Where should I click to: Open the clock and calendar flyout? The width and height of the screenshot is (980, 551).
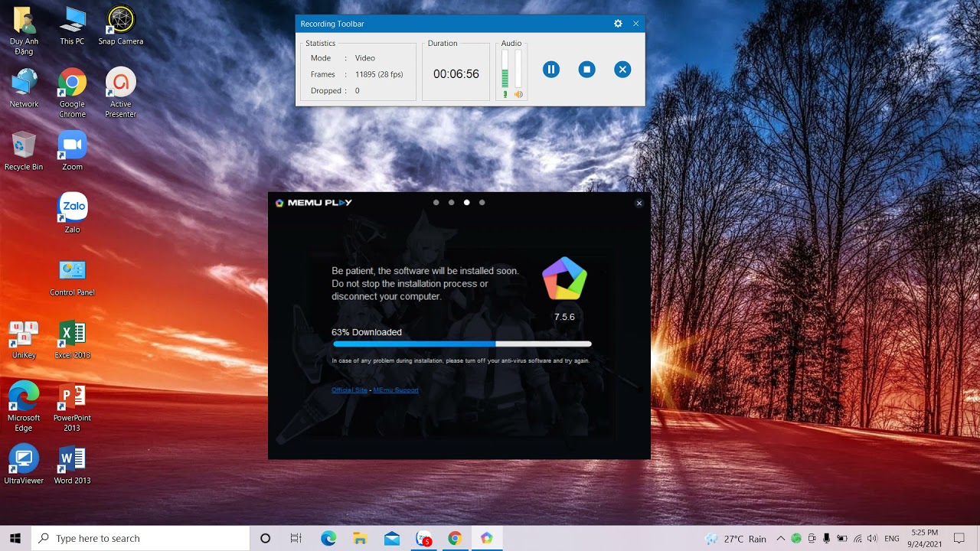pyautogui.click(x=925, y=538)
